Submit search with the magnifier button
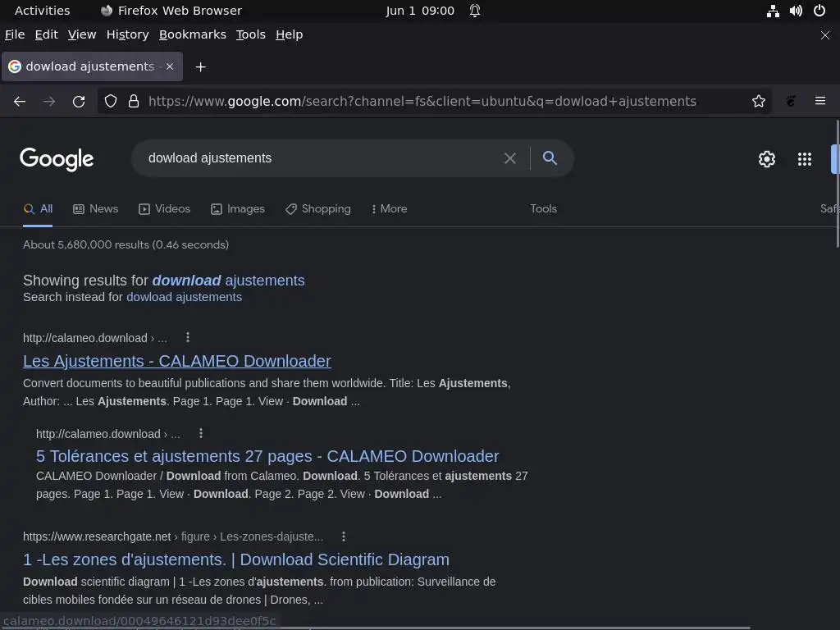Screen dimensions: 840x630 click(x=550, y=158)
